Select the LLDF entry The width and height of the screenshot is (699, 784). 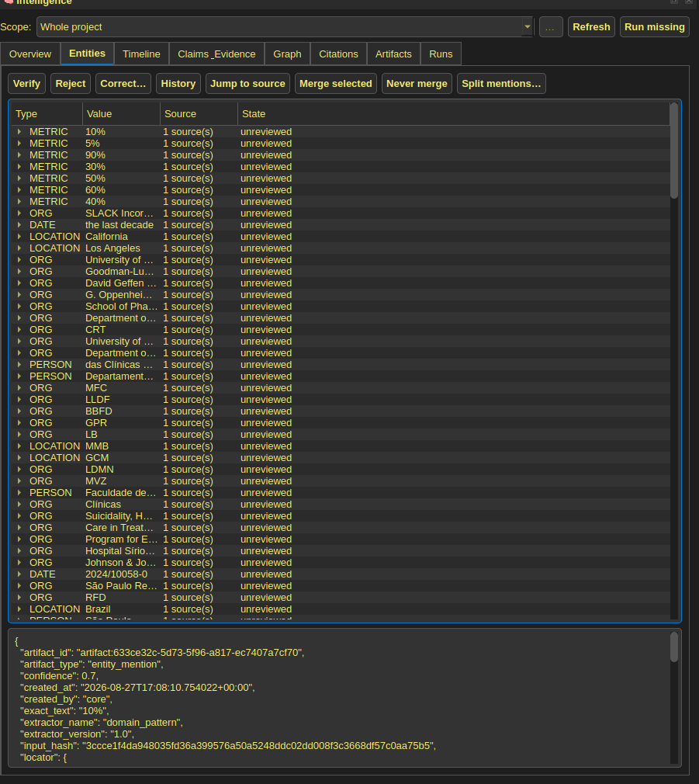(x=98, y=400)
